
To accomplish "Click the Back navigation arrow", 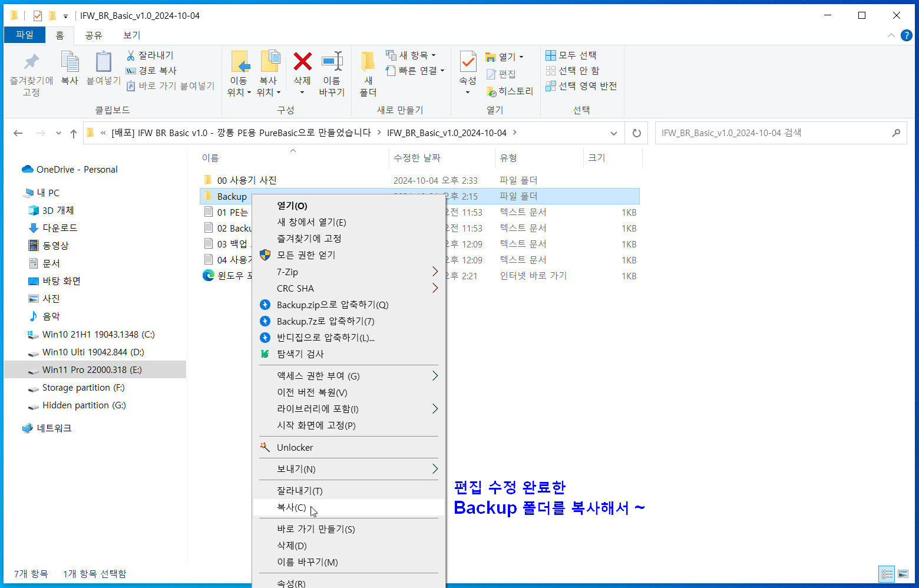I will 18,133.
